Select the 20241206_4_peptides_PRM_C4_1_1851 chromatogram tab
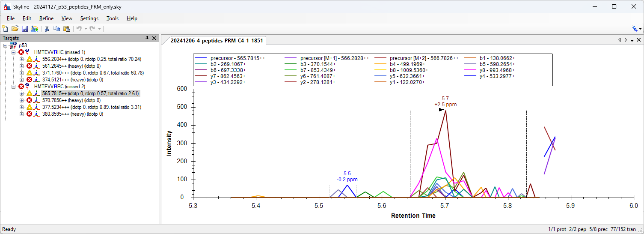Image resolution: width=644 pixels, height=234 pixels. pyautogui.click(x=217, y=41)
